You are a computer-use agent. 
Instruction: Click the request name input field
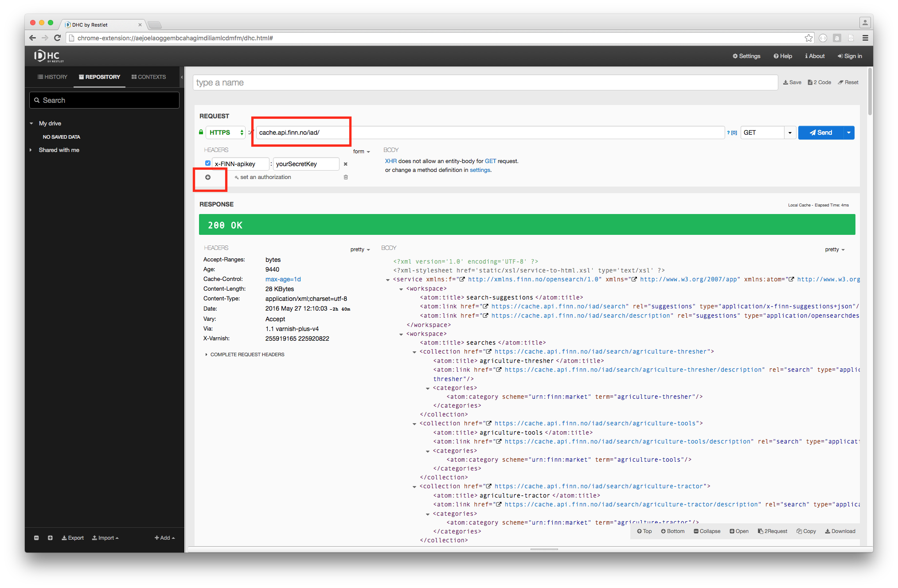pyautogui.click(x=485, y=82)
